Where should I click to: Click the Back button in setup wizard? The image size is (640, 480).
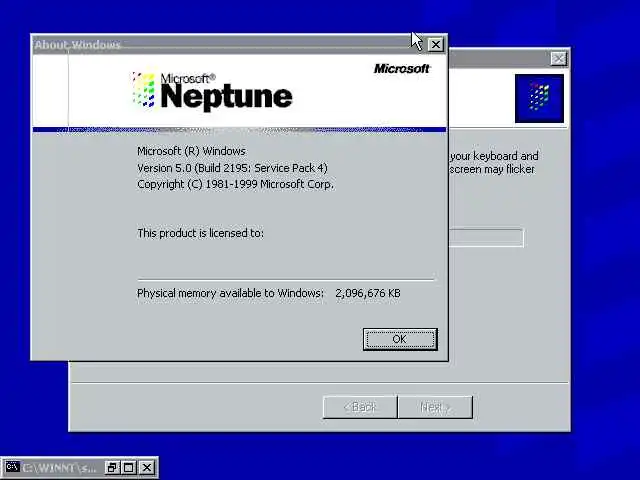coord(360,407)
